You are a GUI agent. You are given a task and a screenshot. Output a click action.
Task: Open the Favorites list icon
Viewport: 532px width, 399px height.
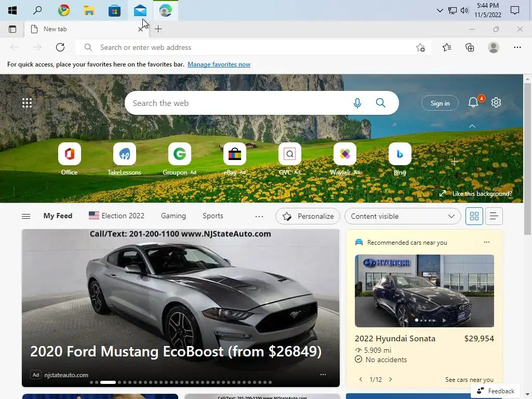(447, 47)
